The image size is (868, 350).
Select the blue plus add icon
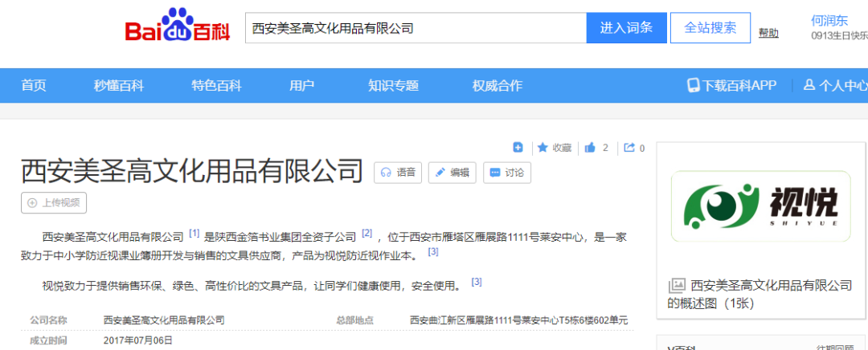click(x=518, y=148)
